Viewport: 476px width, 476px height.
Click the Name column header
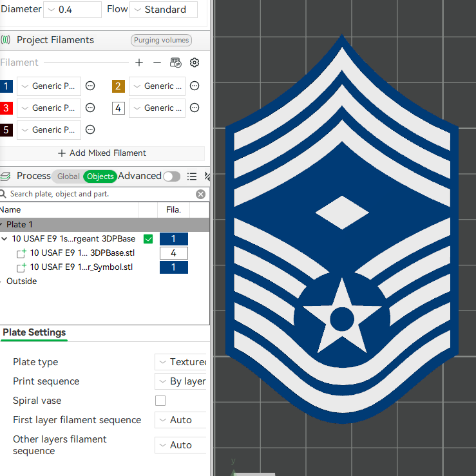point(10,210)
